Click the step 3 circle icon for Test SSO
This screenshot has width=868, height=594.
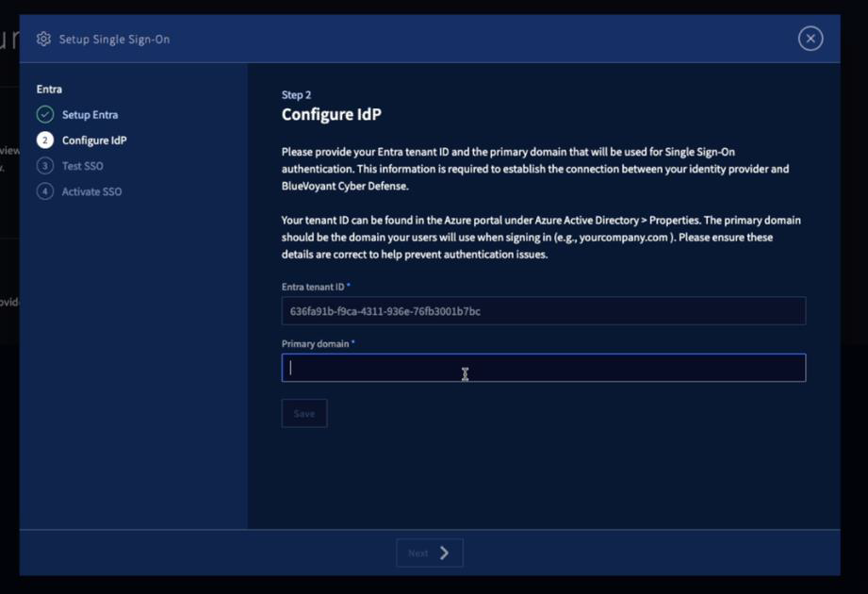click(x=45, y=166)
